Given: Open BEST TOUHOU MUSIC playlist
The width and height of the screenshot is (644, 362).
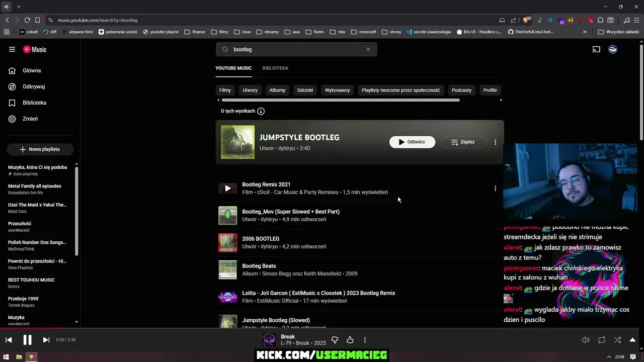Looking at the screenshot, I should (x=38, y=283).
